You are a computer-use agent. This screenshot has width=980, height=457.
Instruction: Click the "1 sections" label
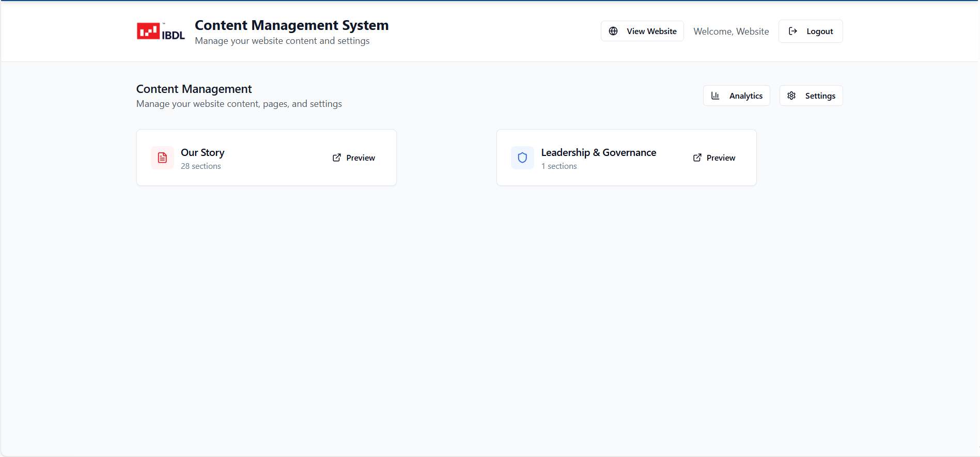pos(559,166)
